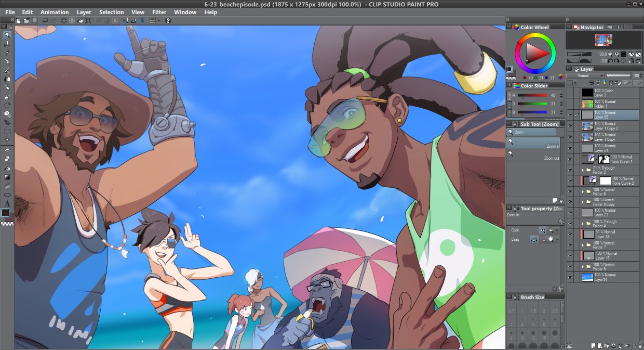
Task: Click the main color swatch below the tools
Action: pos(5,212)
